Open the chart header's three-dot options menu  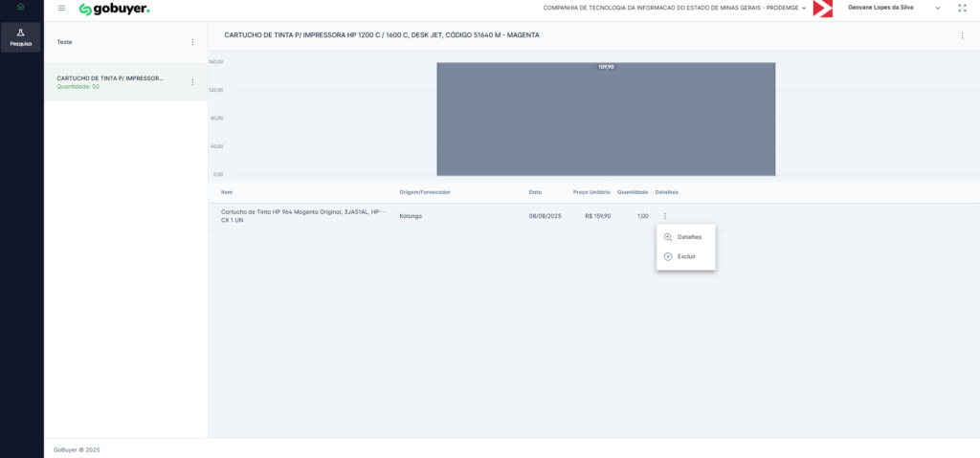pyautogui.click(x=962, y=35)
